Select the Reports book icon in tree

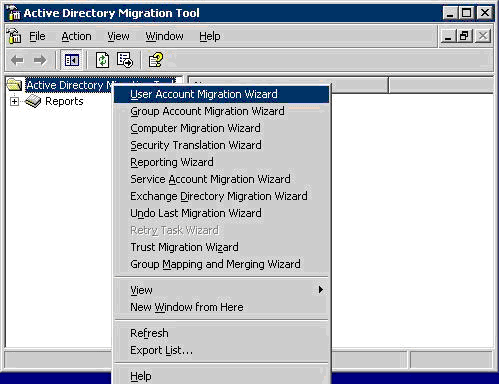pos(33,101)
